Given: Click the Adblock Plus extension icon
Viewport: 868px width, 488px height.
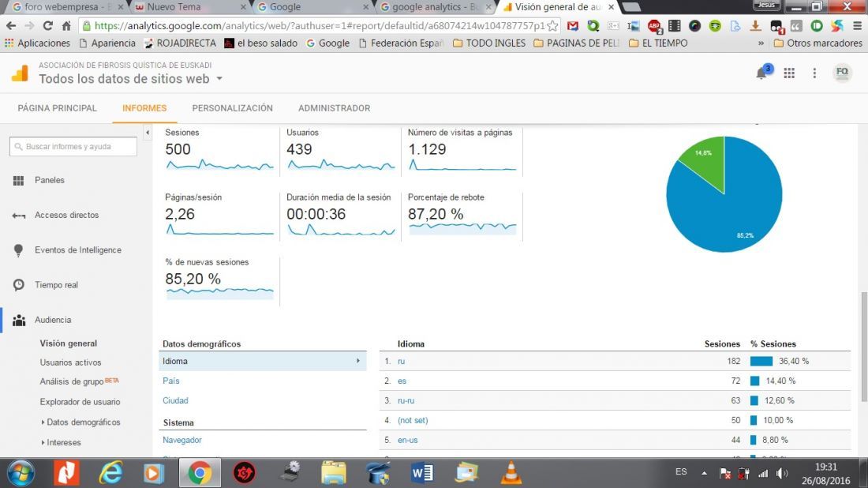Looking at the screenshot, I should (x=655, y=25).
